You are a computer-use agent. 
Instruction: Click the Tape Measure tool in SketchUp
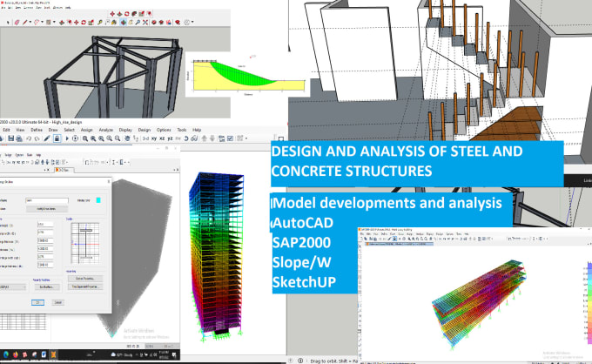tap(100, 23)
